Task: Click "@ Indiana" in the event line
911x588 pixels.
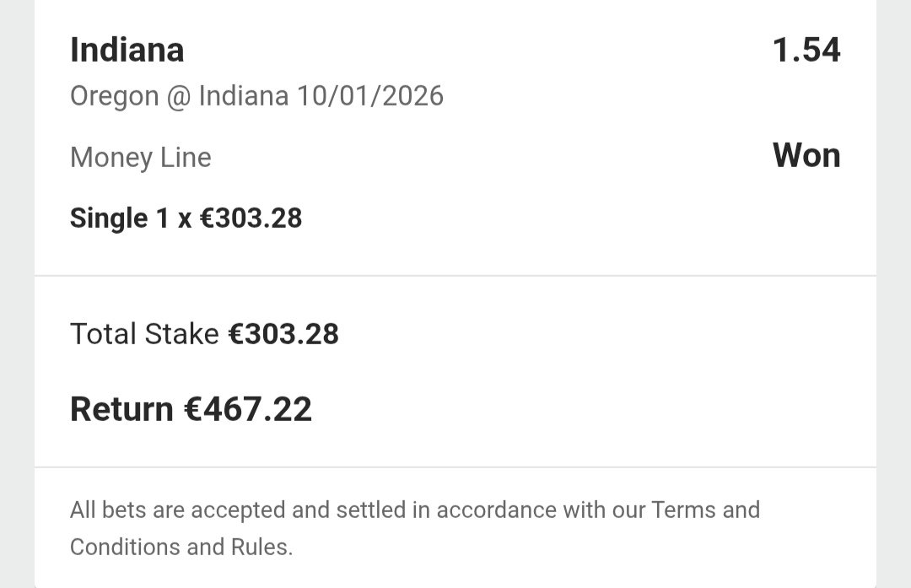Action: click(228, 96)
